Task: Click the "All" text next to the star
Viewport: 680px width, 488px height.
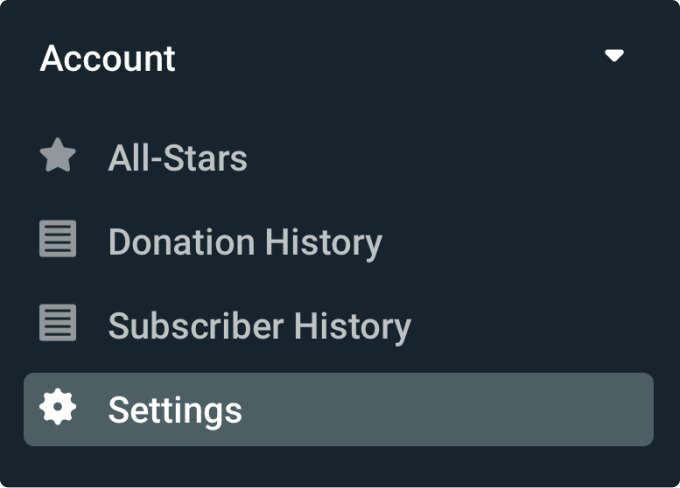Action: 129,158
